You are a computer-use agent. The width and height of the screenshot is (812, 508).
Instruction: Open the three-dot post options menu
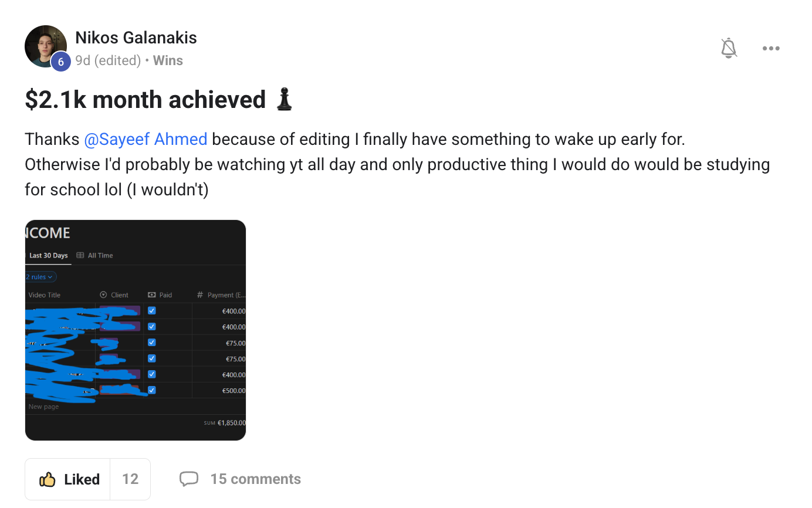771,48
